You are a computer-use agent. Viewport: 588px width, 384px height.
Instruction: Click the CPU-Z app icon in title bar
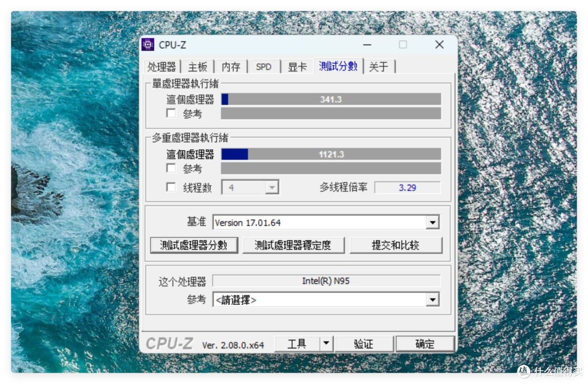[x=148, y=45]
